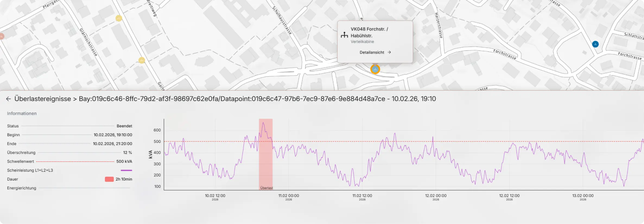The image size is (644, 224).
Task: Click the Informationen heading
Action: [22, 113]
